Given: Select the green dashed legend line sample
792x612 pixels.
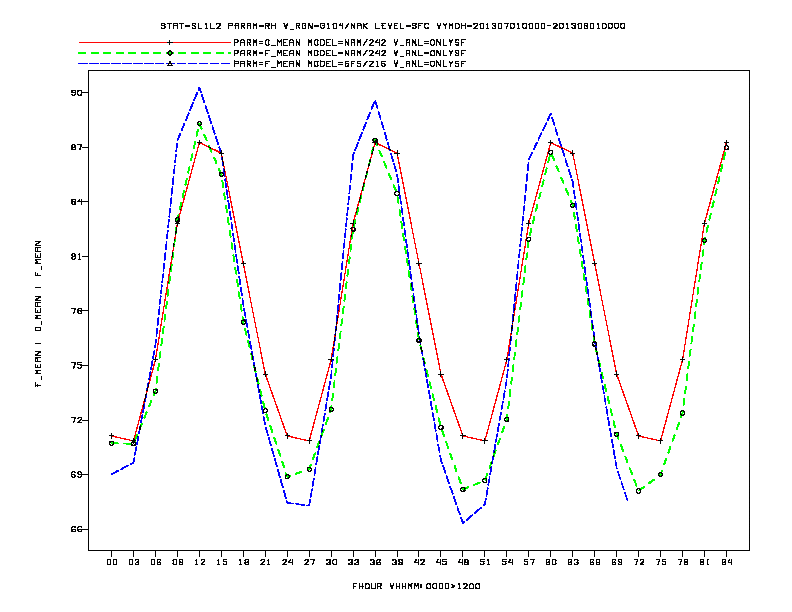Looking at the screenshot, I should pyautogui.click(x=155, y=53).
